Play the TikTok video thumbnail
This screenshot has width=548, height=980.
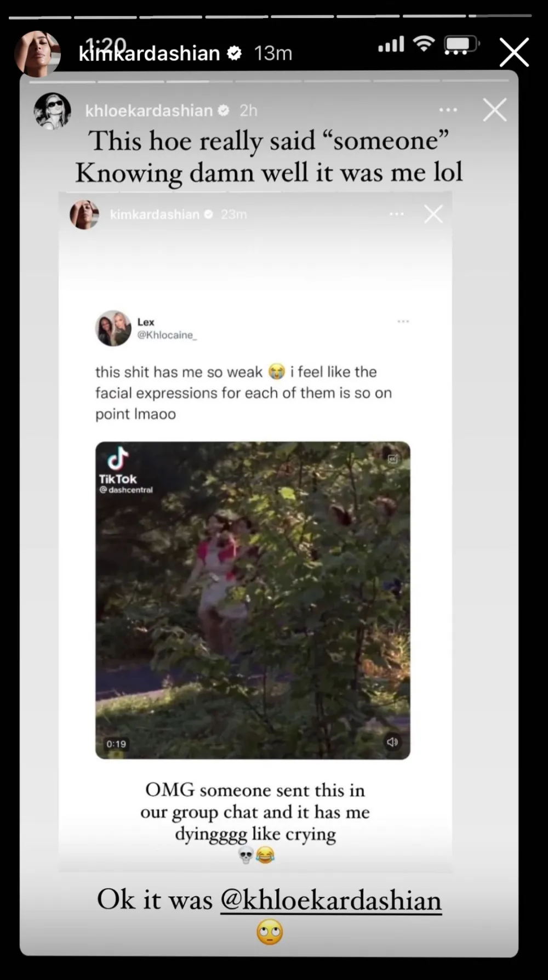pyautogui.click(x=253, y=601)
